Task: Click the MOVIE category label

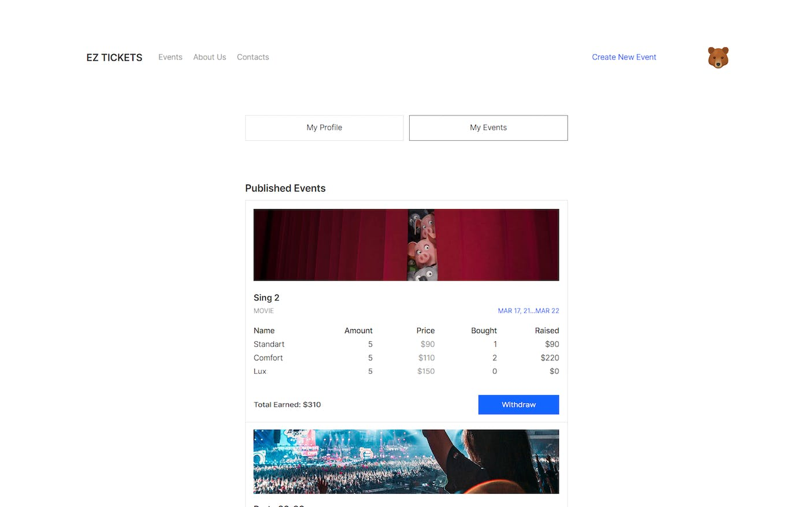Action: point(264,311)
